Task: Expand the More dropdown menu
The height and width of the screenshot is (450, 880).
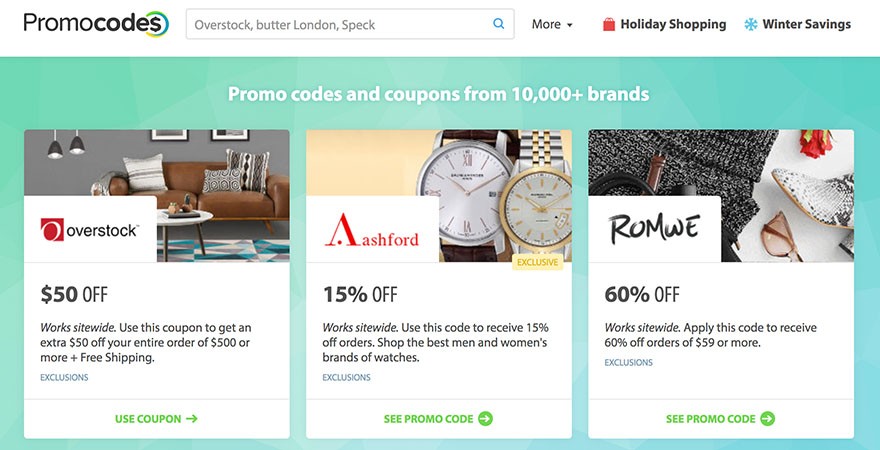Action: click(552, 24)
